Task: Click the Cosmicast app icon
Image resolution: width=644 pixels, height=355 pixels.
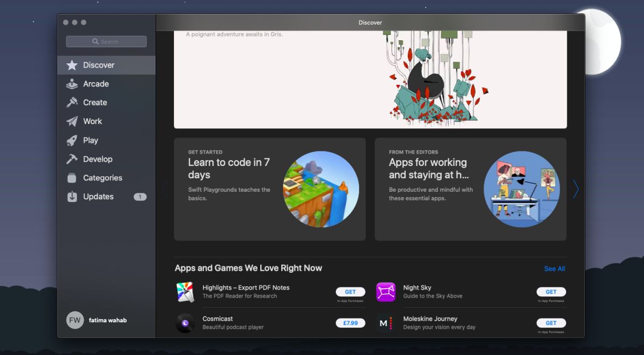Action: tap(185, 323)
